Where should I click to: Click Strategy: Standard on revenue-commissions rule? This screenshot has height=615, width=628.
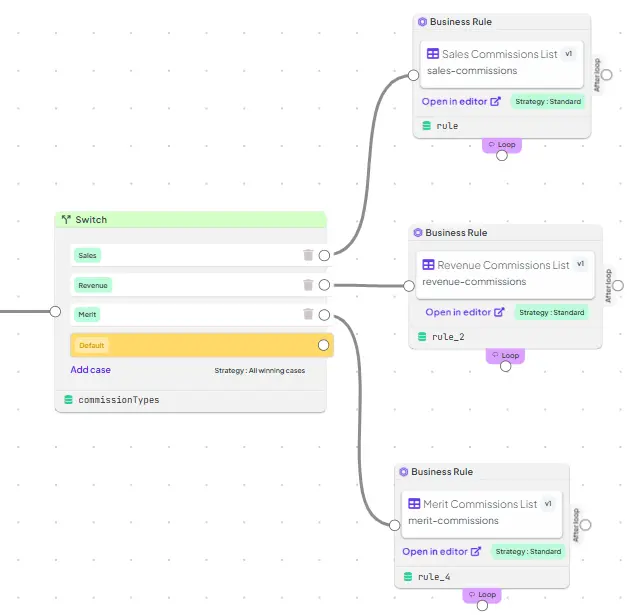552,312
